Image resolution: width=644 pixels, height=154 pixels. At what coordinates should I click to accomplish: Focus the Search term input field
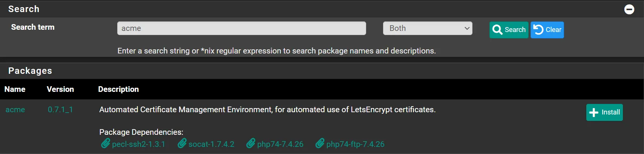(241, 28)
